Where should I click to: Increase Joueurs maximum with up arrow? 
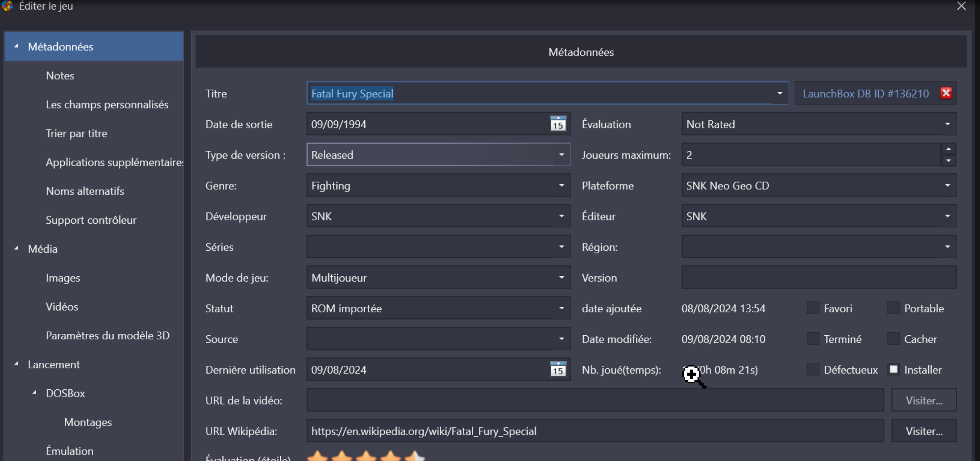click(x=948, y=149)
